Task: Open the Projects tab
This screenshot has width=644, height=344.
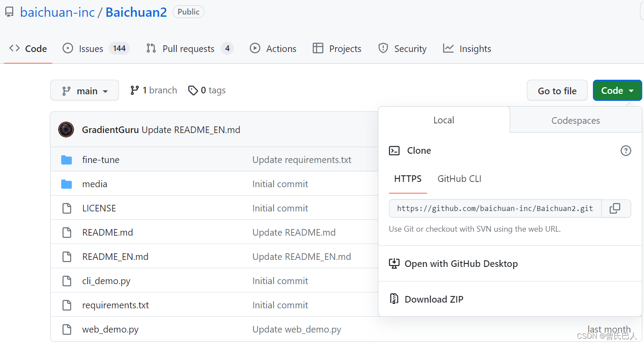Action: 337,48
